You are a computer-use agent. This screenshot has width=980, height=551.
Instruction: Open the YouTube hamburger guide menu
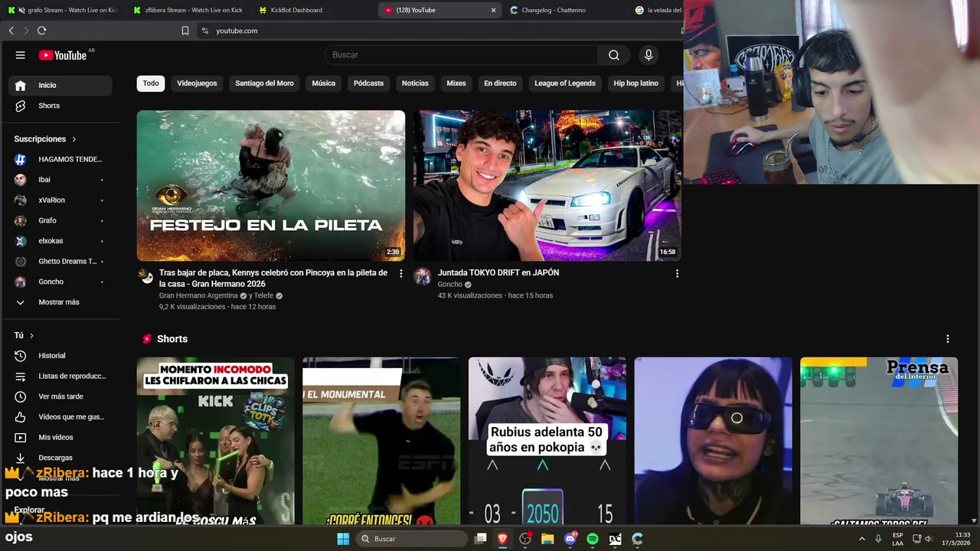click(21, 55)
